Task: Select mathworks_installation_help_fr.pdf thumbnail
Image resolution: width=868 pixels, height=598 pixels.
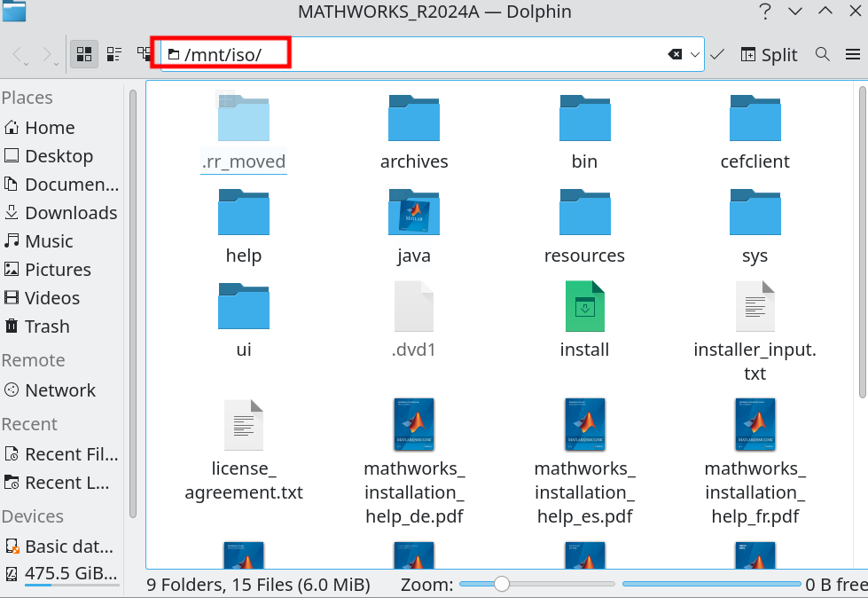Action: [755, 424]
